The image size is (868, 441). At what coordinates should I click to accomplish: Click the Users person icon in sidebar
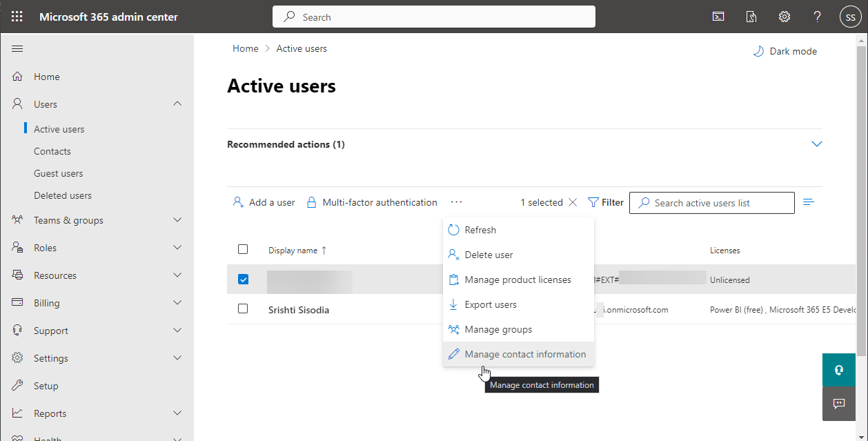pyautogui.click(x=18, y=104)
